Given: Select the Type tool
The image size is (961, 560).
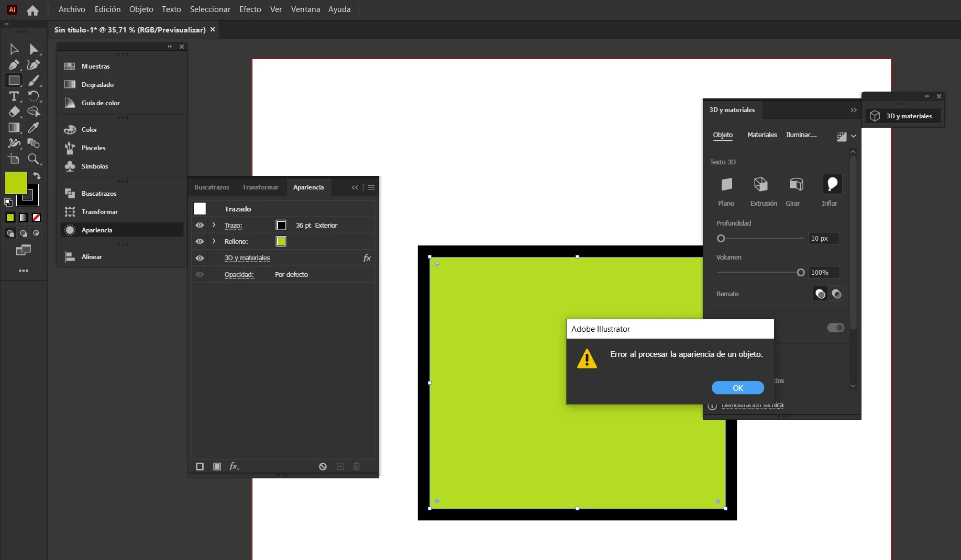Looking at the screenshot, I should 14,96.
